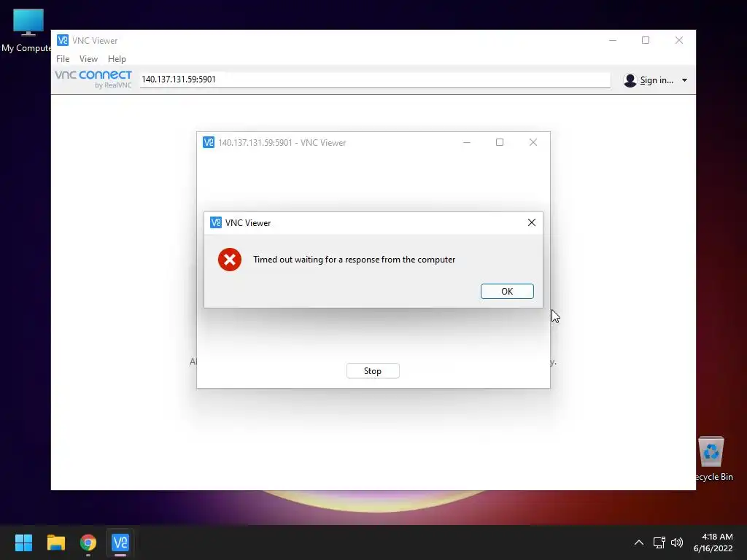Close the main VNC Viewer window
This screenshot has width=747, height=560.
pos(679,40)
